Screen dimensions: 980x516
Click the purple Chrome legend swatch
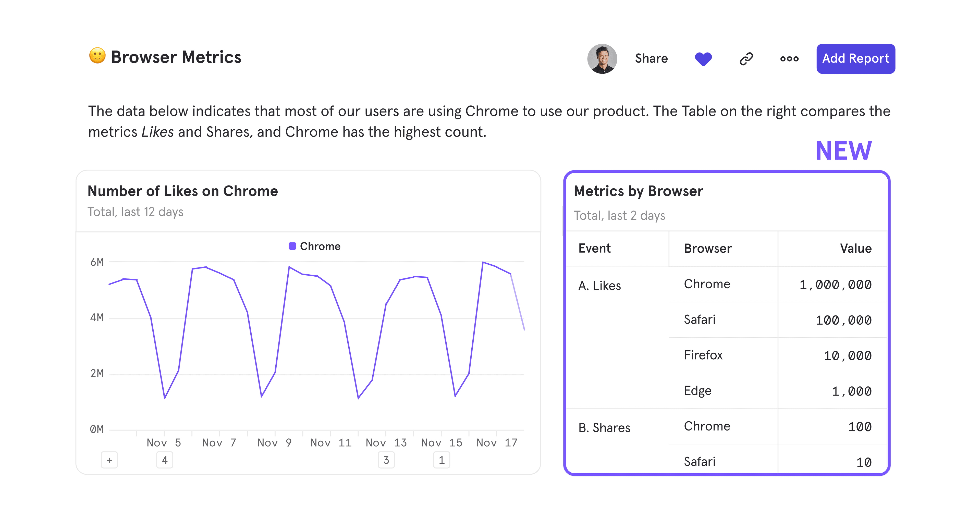[292, 246]
